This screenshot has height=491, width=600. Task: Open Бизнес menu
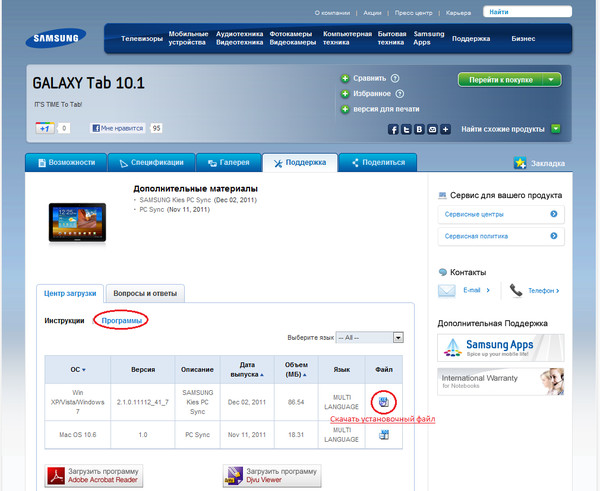tap(523, 39)
